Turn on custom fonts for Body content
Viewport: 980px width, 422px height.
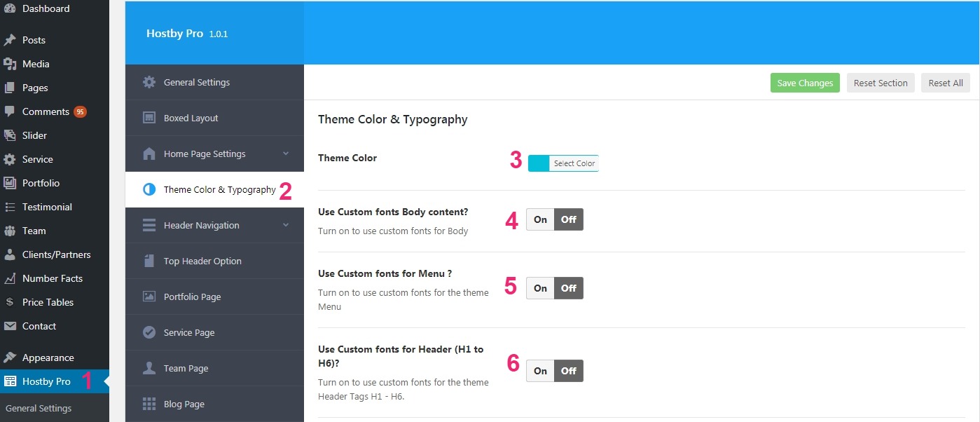[540, 219]
